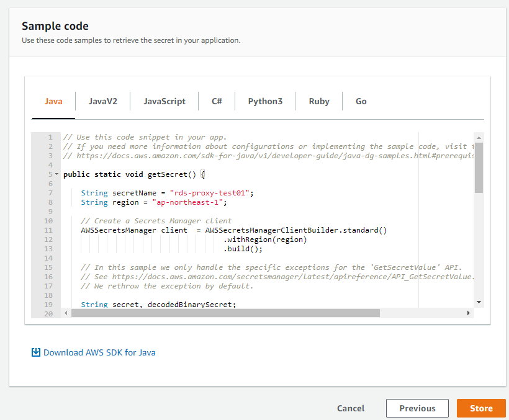The image size is (509, 420).
Task: Click the download icon beside the AWS SDK link
Action: (36, 352)
